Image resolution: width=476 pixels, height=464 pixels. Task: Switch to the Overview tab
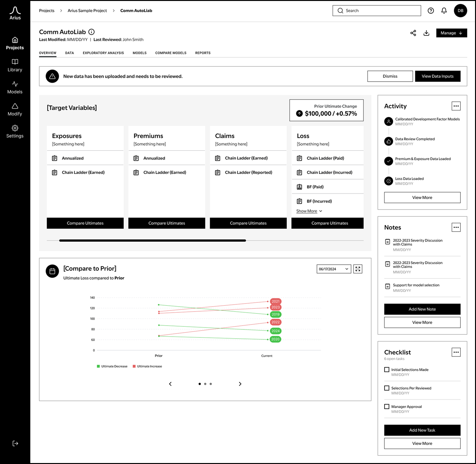pyautogui.click(x=48, y=53)
